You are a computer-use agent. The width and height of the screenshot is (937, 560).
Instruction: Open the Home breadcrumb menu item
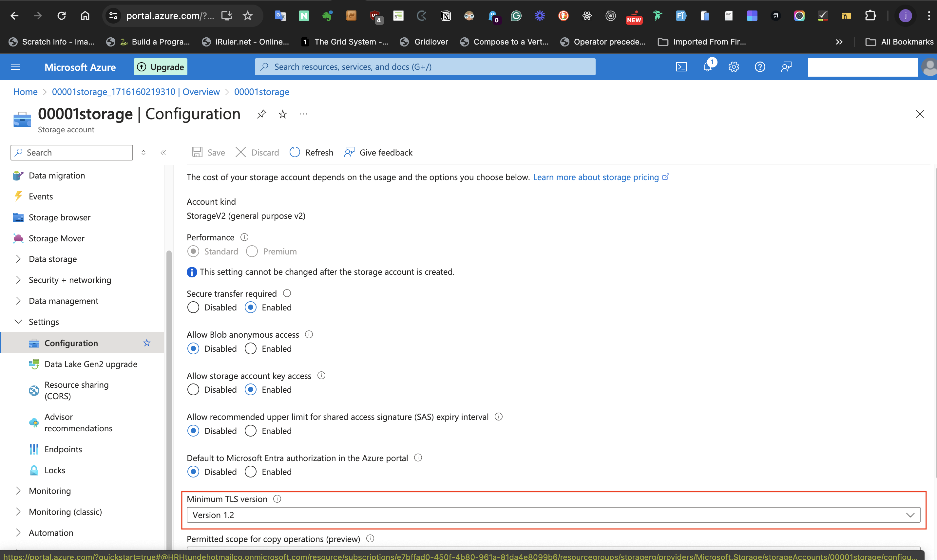[x=25, y=92]
